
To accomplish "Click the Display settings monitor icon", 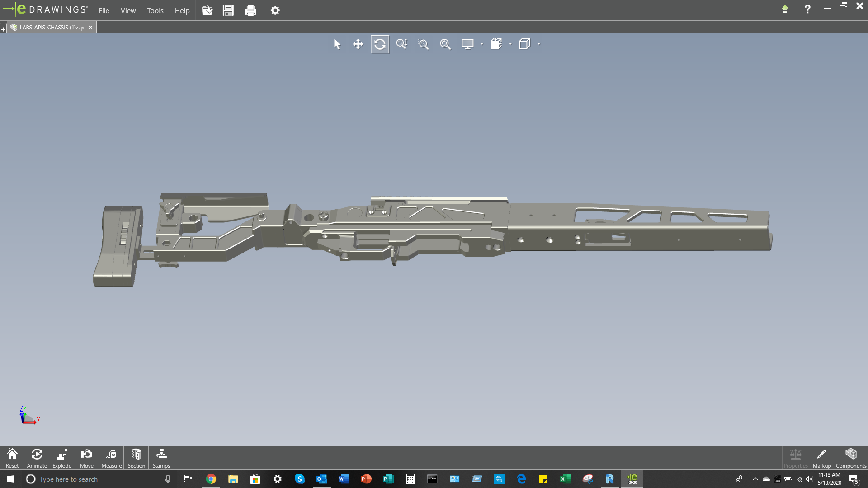I will click(x=467, y=44).
